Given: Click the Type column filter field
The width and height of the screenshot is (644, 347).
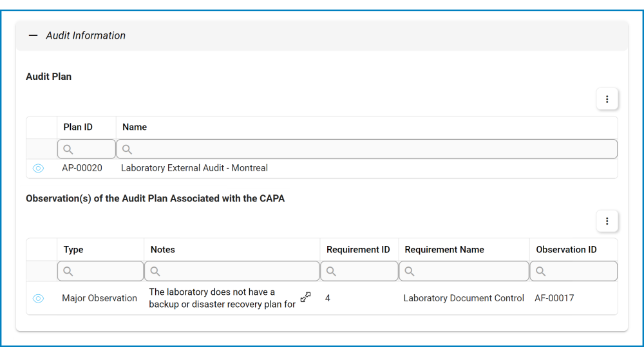Looking at the screenshot, I should (100, 271).
